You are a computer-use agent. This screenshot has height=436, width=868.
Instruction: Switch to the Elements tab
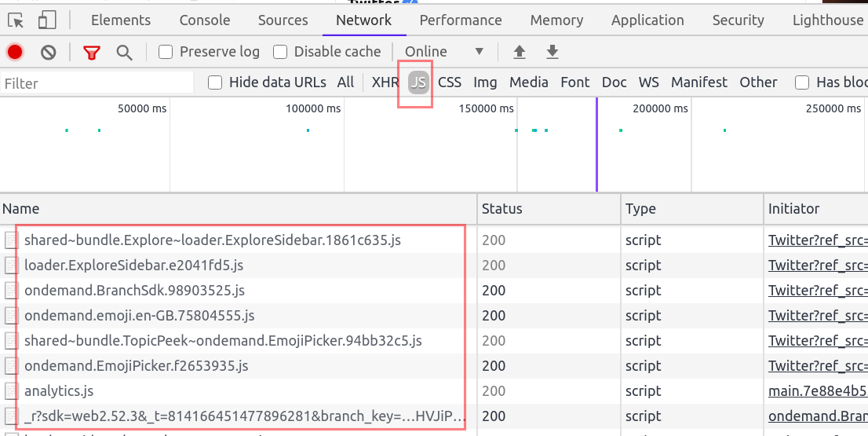tap(121, 20)
